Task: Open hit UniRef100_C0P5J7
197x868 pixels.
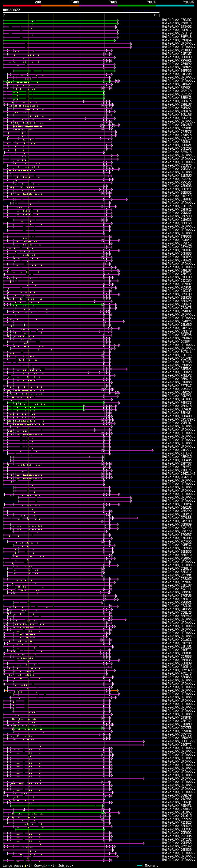Action: pos(177,30)
